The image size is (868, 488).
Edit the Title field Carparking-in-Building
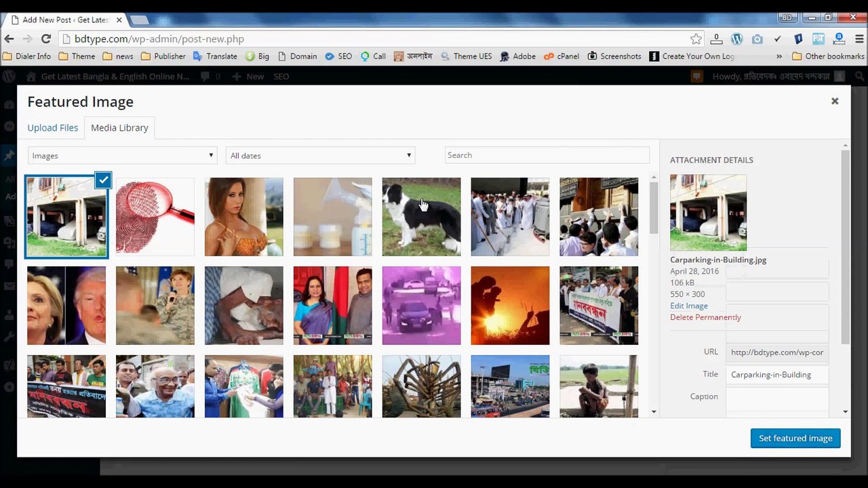[x=777, y=375]
